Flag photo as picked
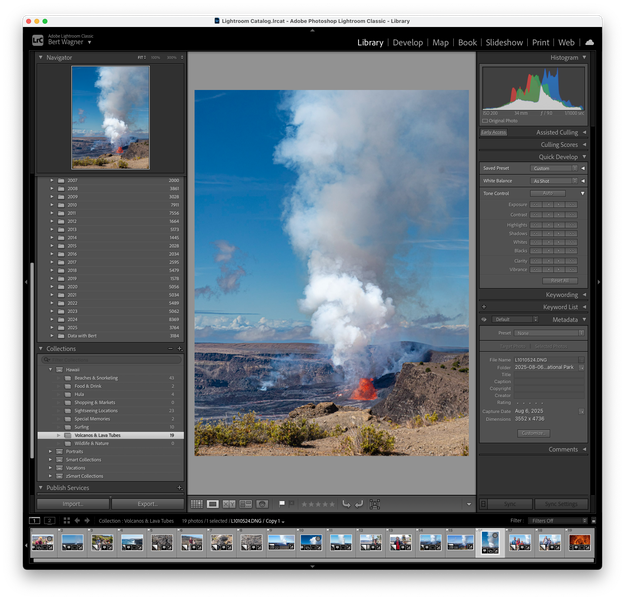The width and height of the screenshot is (625, 600). (282, 504)
